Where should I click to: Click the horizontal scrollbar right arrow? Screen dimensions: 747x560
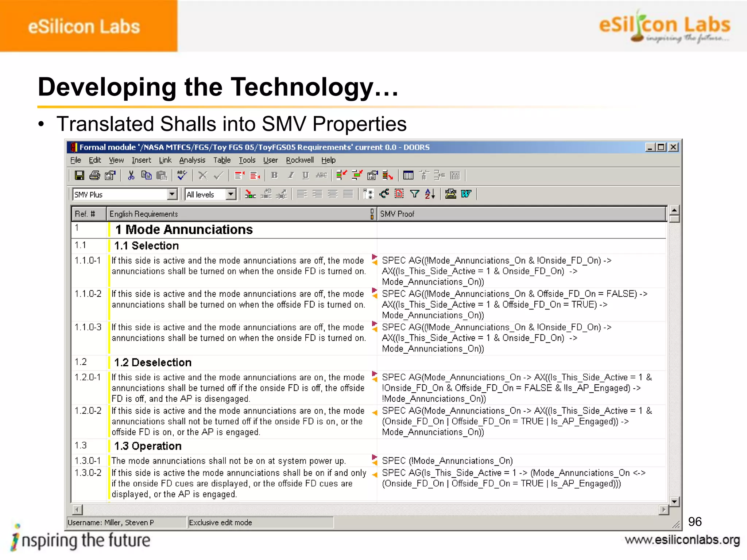coord(664,510)
